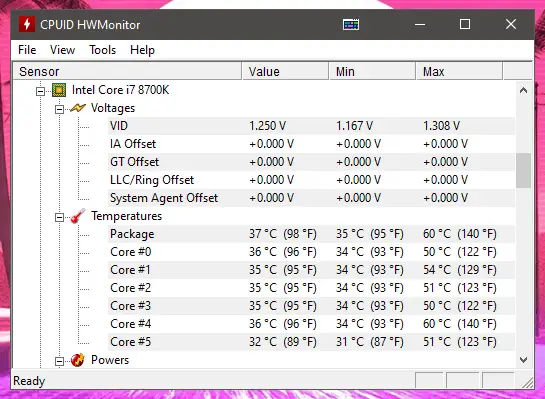Select the Core #1 row
Image resolution: width=545 pixels, height=399 pixels.
[311, 270]
